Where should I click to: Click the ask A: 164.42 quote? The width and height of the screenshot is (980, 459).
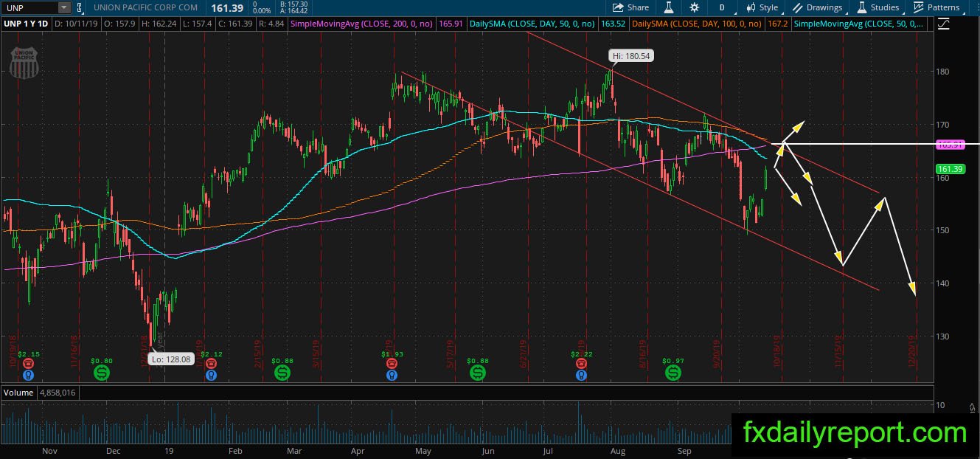point(293,11)
